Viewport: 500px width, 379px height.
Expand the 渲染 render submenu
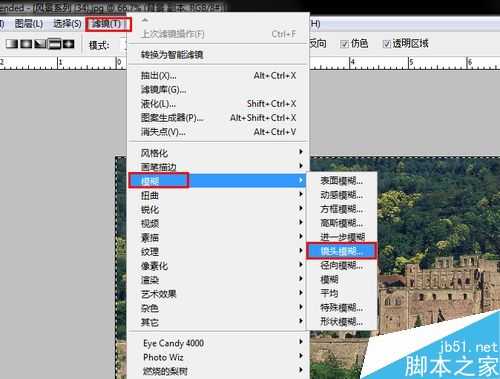[218, 279]
